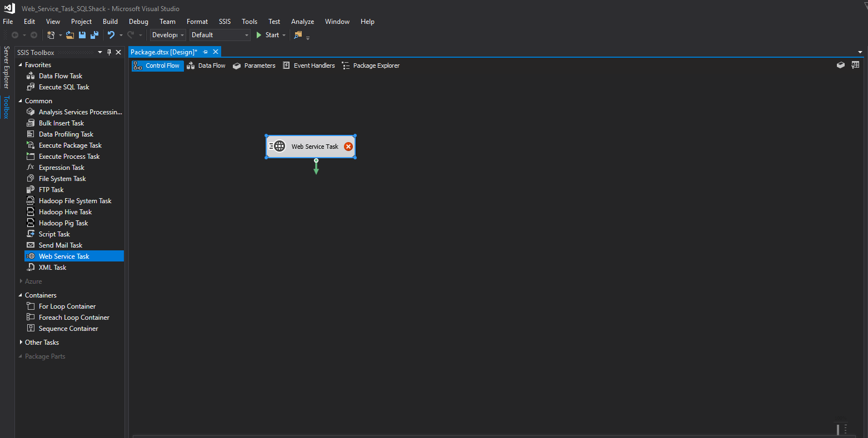Open the Variables window icon at designer top-right
868x438 pixels.
click(855, 65)
